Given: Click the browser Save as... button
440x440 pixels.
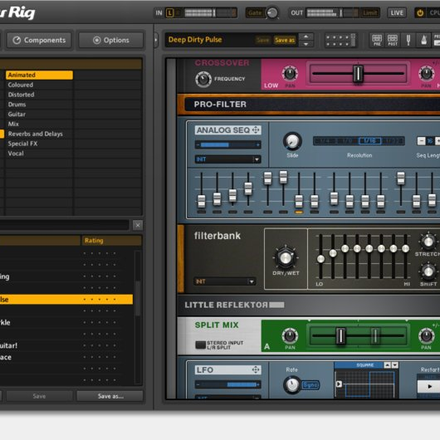Looking at the screenshot, I should click(110, 396).
